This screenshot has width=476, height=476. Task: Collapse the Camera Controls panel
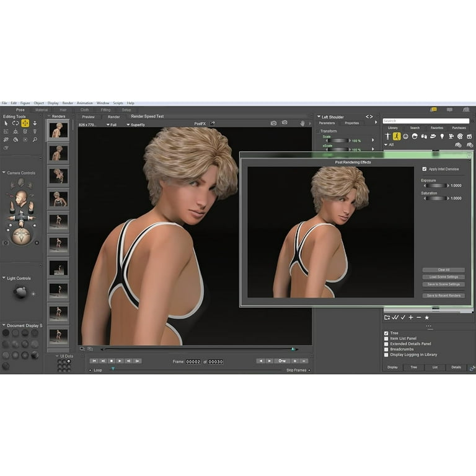pos(4,173)
